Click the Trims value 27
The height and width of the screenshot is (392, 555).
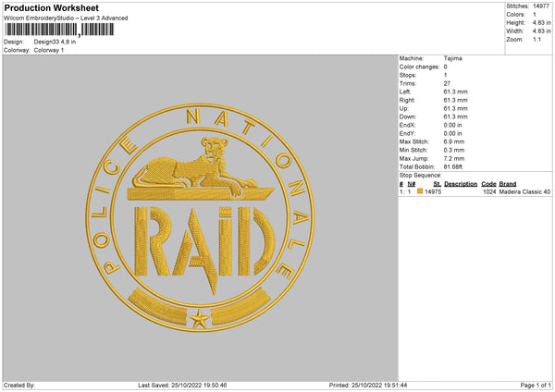[447, 83]
